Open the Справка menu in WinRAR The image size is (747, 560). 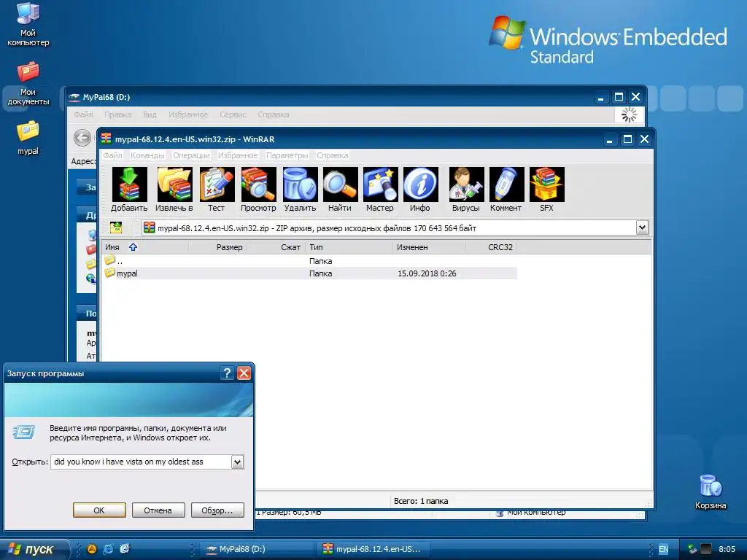[333, 155]
